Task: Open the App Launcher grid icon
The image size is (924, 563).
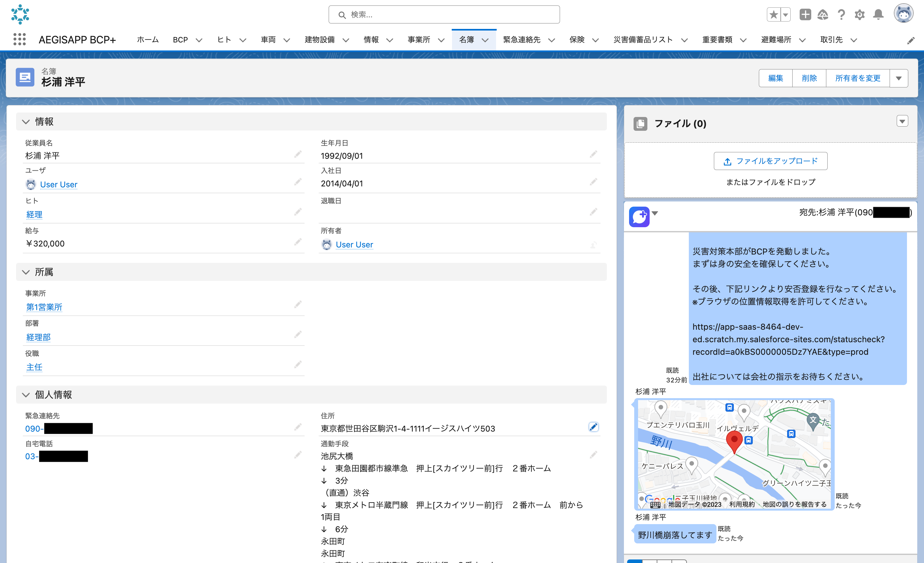Action: [19, 40]
